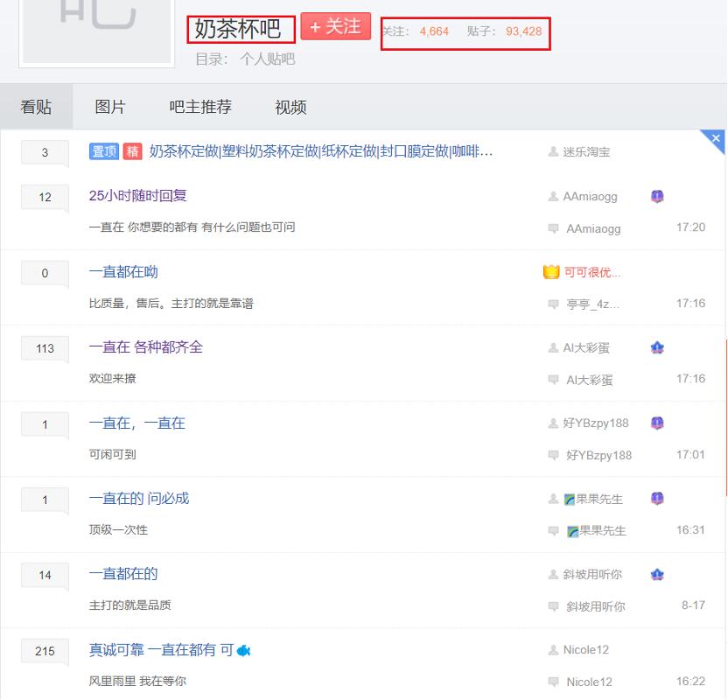Click author AAmiaogg on the 25小时 post
Viewport: 728px width, 700px height.
pyautogui.click(x=590, y=196)
